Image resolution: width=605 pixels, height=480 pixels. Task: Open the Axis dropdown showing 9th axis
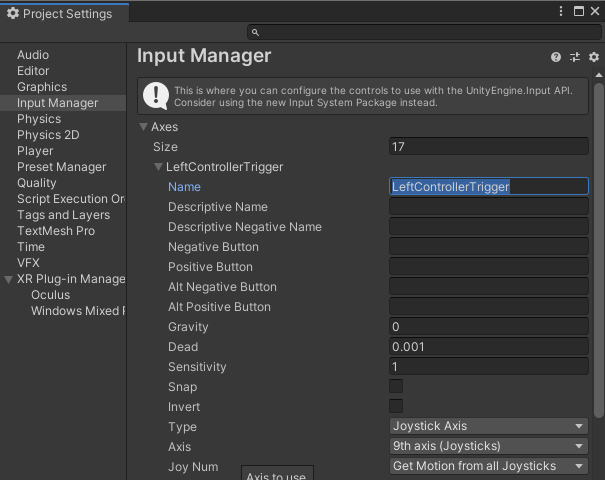tap(488, 446)
